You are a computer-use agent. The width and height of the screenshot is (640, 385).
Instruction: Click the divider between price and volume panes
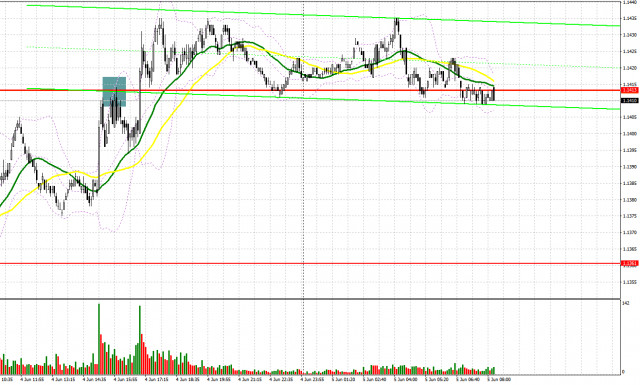[x=310, y=299]
